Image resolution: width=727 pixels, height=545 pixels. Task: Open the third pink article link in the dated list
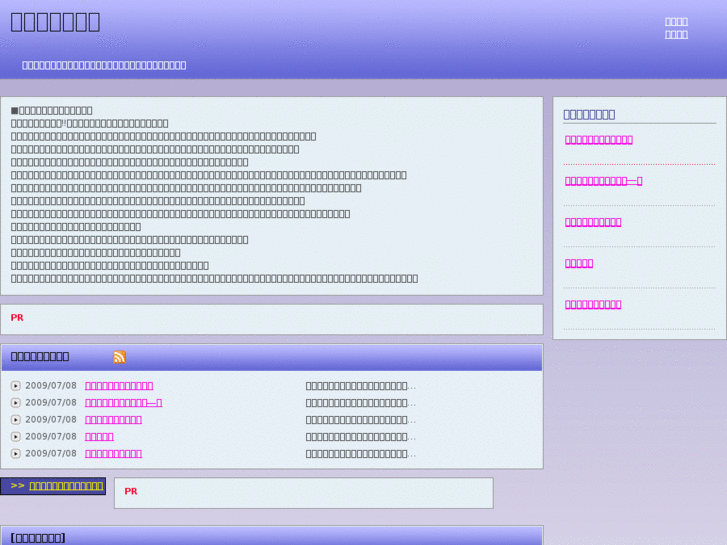tap(113, 420)
